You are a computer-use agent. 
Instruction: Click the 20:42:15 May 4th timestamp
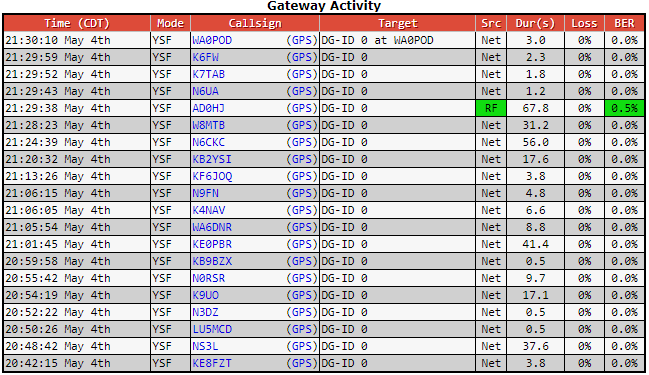[x=58, y=363]
